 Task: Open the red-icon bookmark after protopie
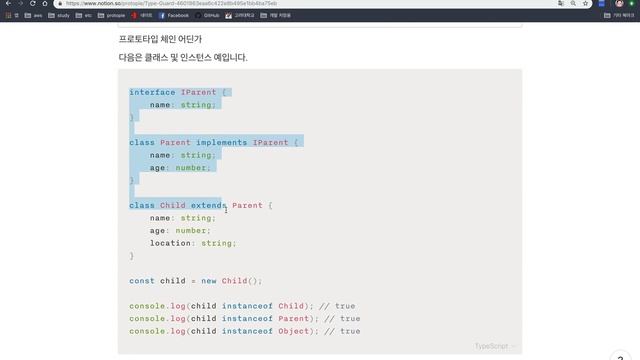click(x=142, y=16)
